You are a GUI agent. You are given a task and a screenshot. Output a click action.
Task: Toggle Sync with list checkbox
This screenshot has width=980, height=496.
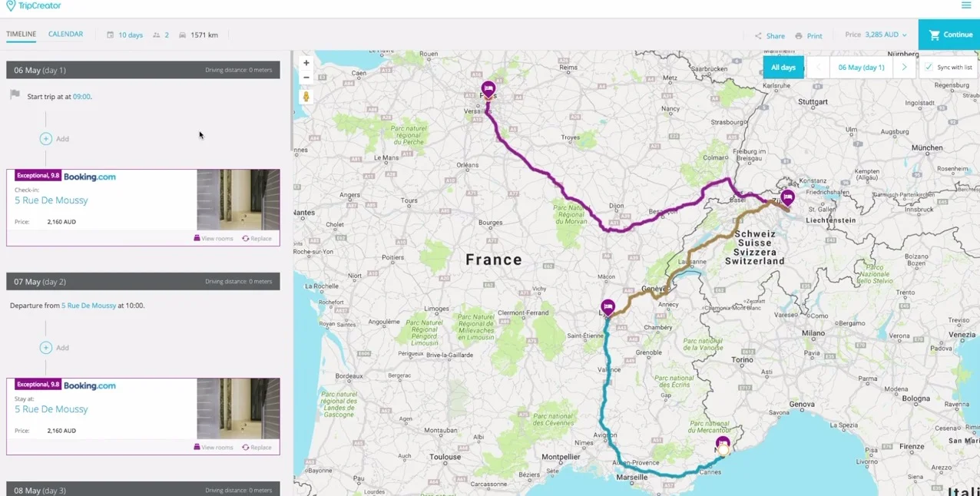pyautogui.click(x=929, y=68)
